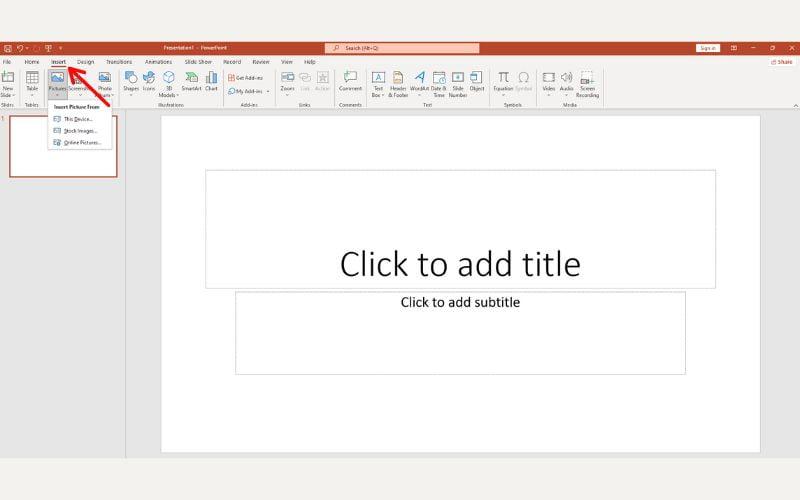Open the Photo Album tool

pos(105,84)
